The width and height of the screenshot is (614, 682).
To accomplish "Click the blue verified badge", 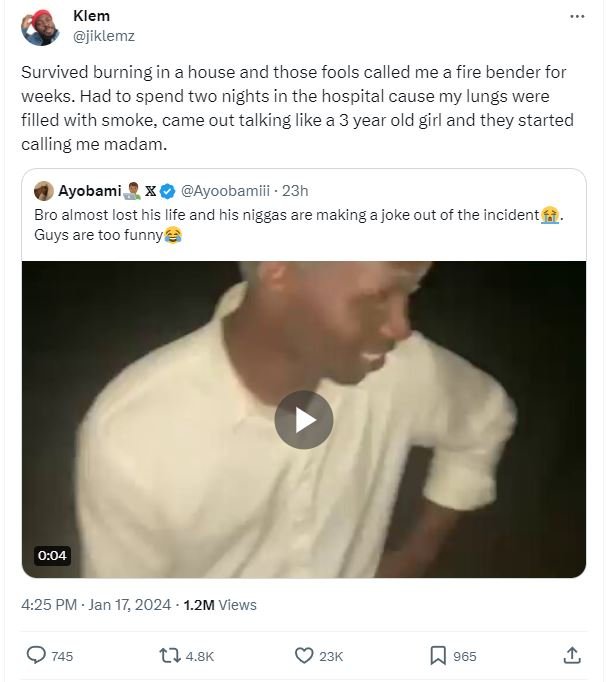I will 168,190.
